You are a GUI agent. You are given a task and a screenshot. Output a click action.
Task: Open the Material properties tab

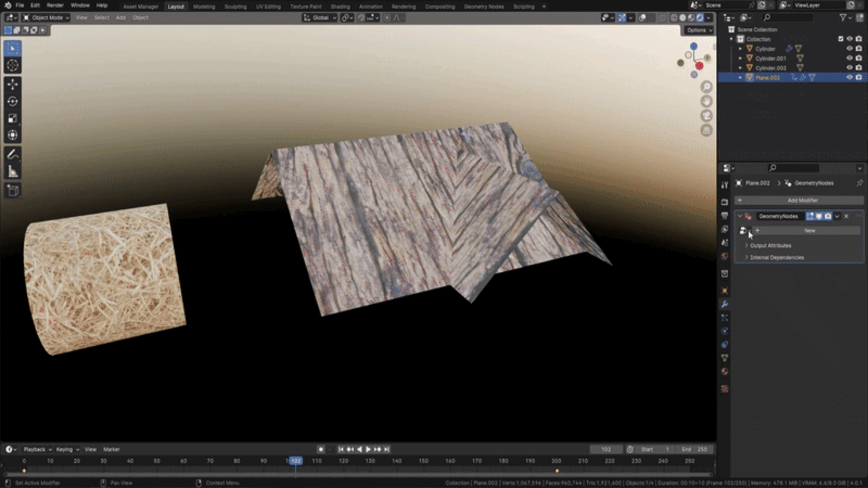click(724, 372)
